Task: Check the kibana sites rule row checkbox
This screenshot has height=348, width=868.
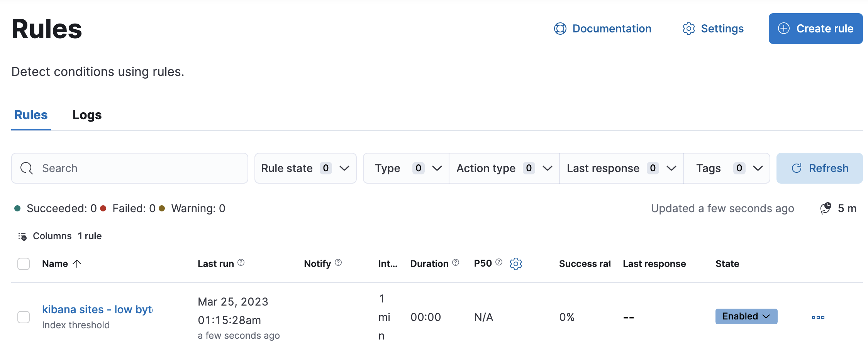Action: point(23,317)
